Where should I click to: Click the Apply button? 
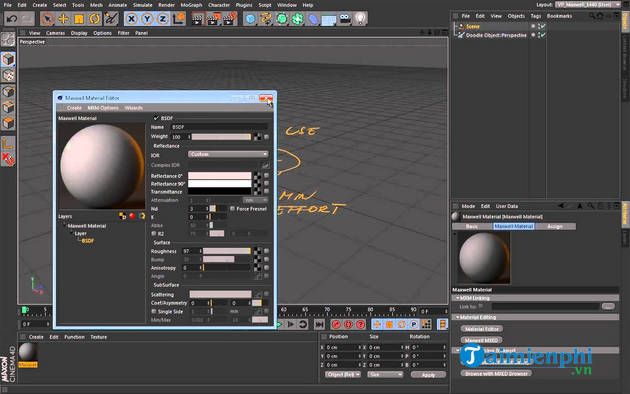click(x=428, y=375)
